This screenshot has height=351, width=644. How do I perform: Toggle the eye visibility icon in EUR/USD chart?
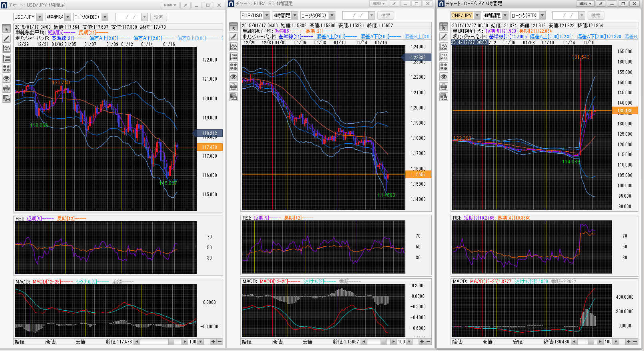(x=233, y=77)
